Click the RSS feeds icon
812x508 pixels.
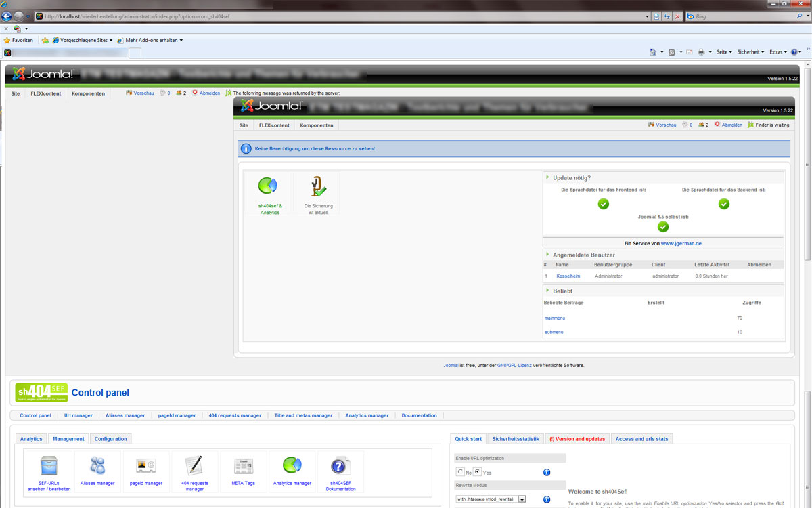[671, 52]
